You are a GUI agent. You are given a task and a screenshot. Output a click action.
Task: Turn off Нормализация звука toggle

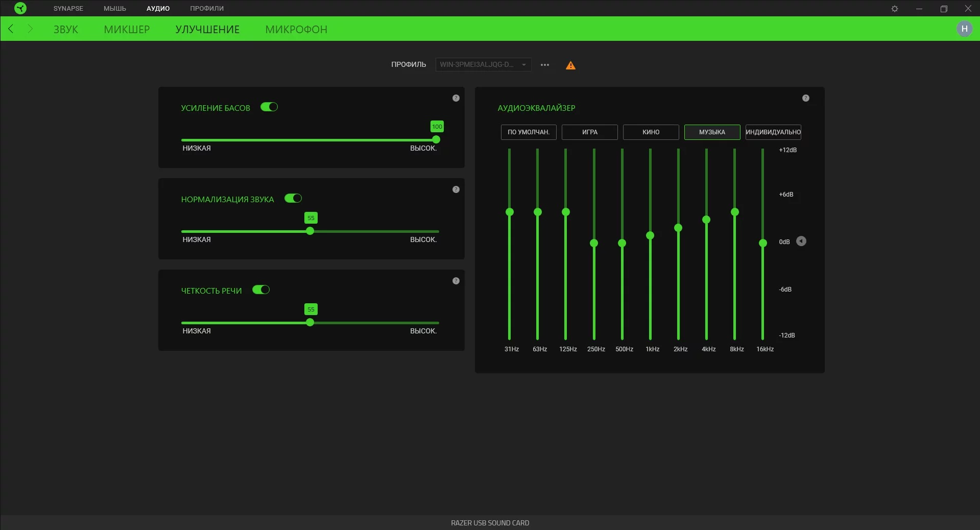[x=293, y=199]
